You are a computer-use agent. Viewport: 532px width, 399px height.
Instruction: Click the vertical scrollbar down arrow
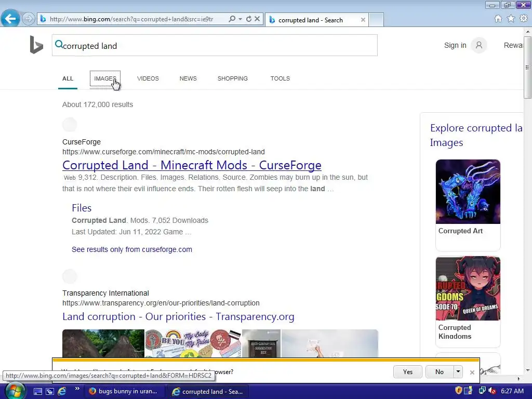point(528,370)
